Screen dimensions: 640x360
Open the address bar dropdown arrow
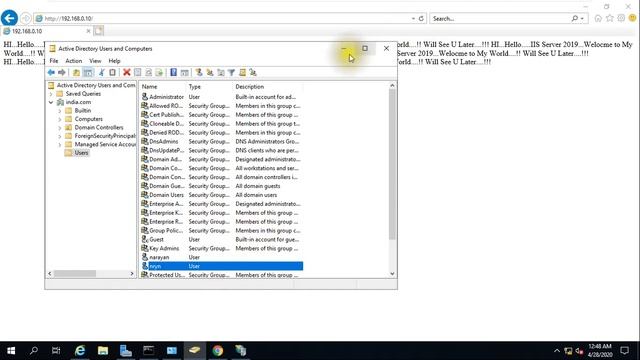coord(413,18)
